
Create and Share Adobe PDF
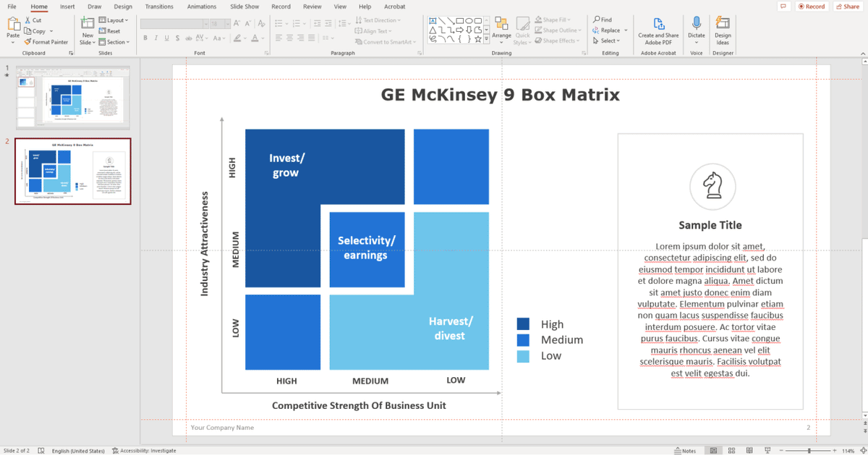point(658,30)
